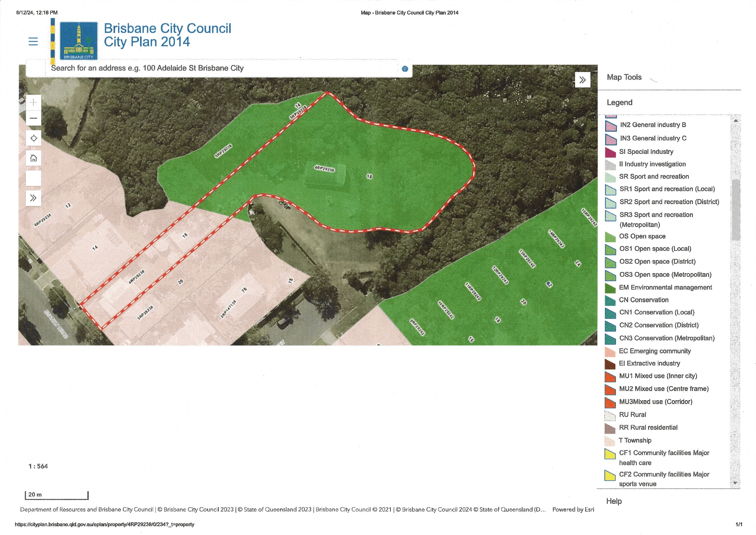Click the cityplan.brisbane.qld.gov.au URL in footer
756x535 pixels.
point(104,524)
